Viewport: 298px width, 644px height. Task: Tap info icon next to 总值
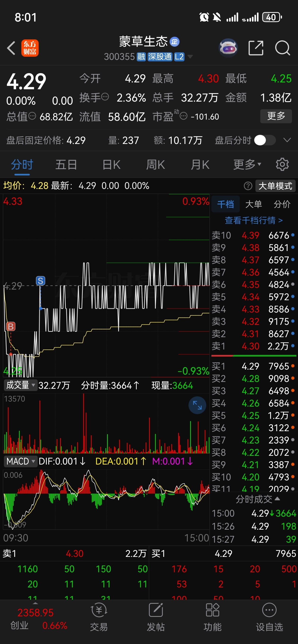coord(32,116)
